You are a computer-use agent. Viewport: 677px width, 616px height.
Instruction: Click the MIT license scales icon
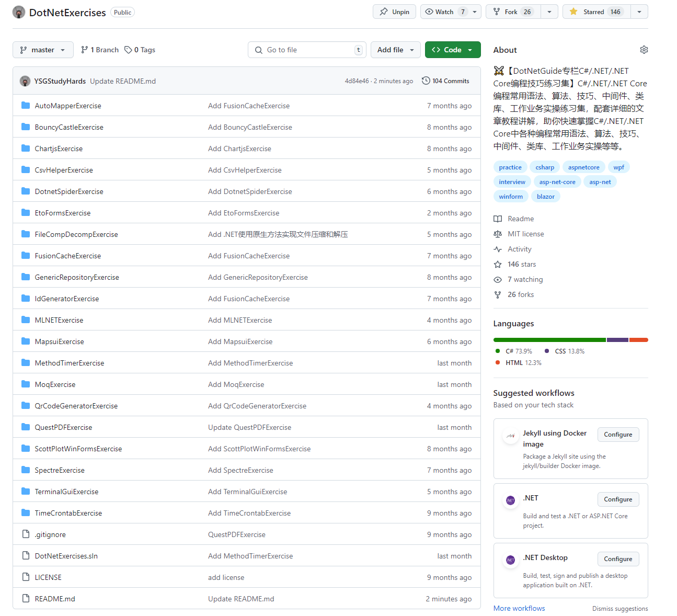coord(498,234)
